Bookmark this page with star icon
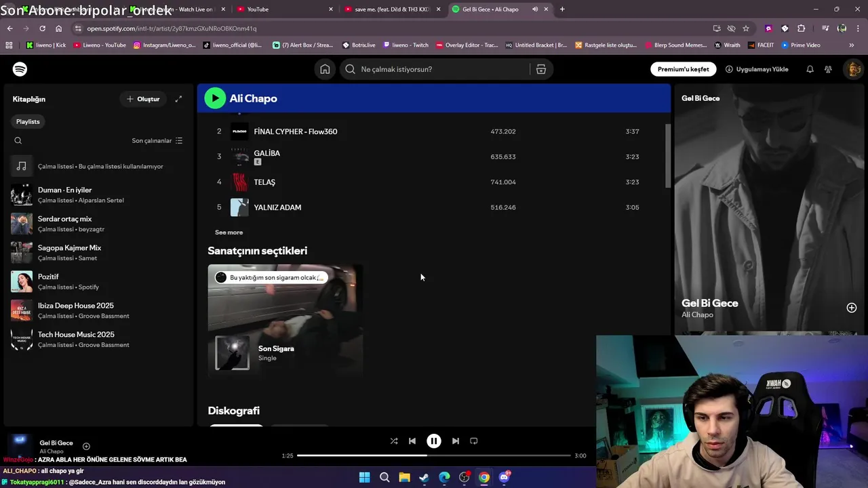Viewport: 868px width, 488px height. click(746, 28)
